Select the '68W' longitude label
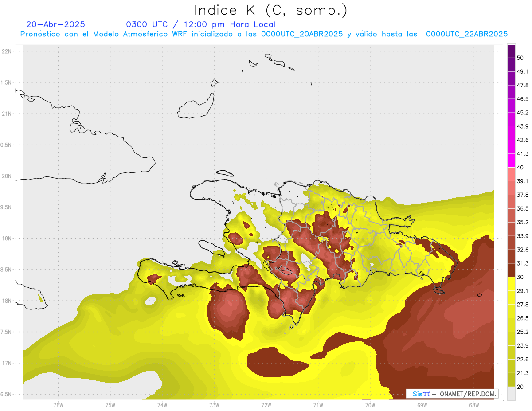 coord(473,405)
